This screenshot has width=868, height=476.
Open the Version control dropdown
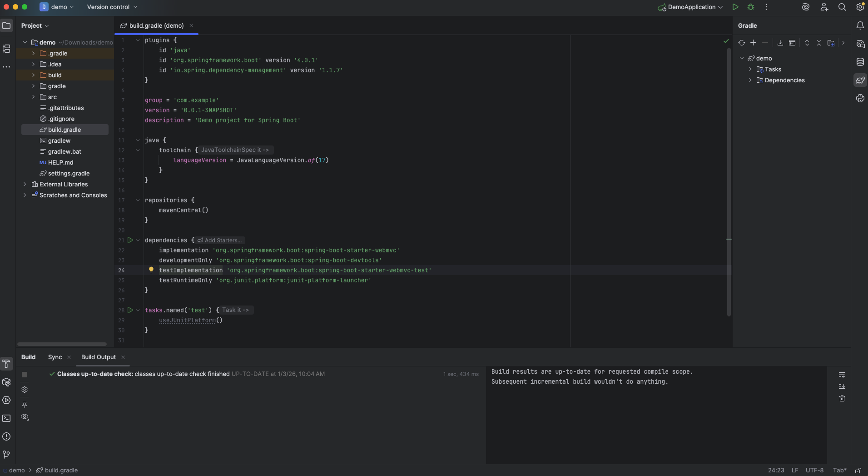[112, 7]
